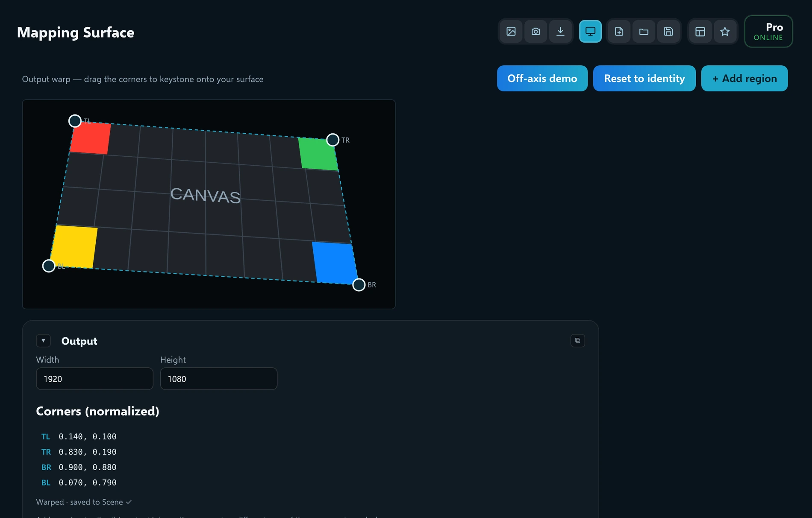Launch the Off-axis demo
This screenshot has width=812, height=518.
[542, 78]
